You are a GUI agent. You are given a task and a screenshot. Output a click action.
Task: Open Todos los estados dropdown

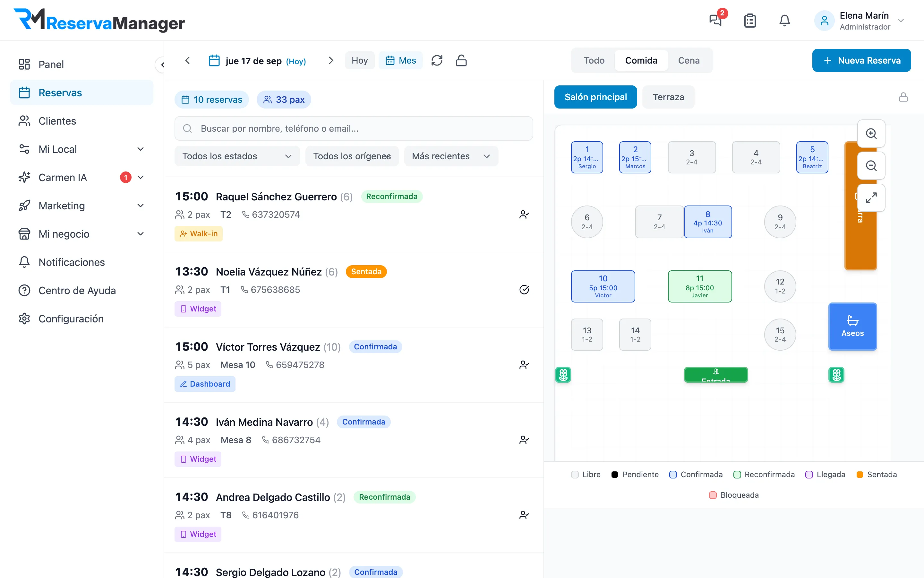[x=237, y=156]
